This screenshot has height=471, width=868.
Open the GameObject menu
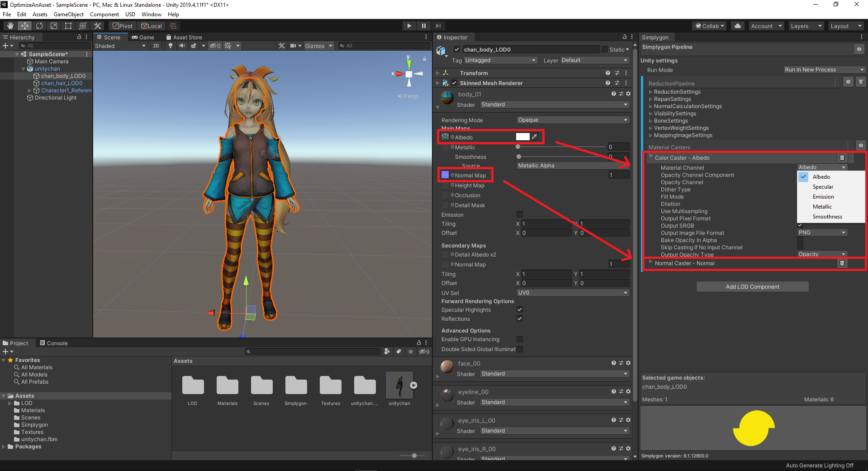[68, 14]
